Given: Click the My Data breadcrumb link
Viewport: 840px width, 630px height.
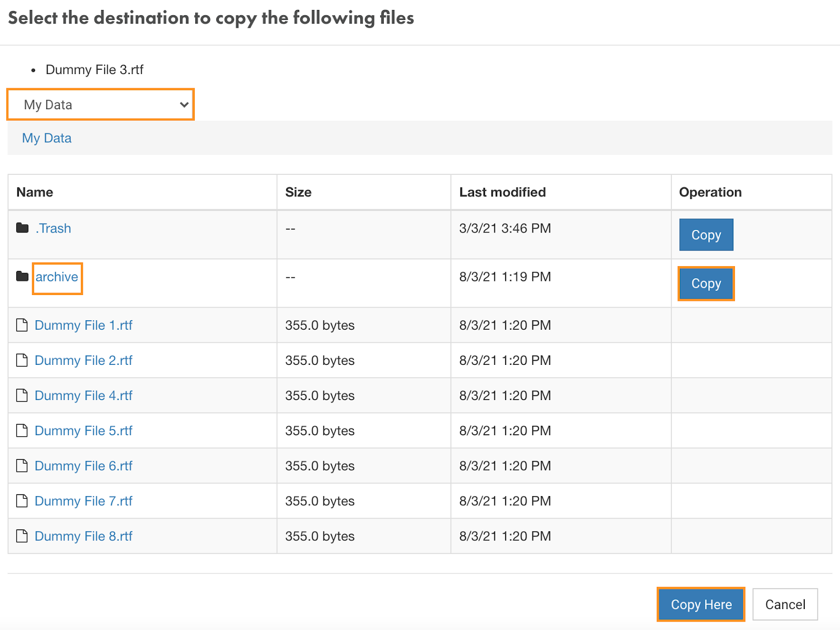Looking at the screenshot, I should [47, 138].
